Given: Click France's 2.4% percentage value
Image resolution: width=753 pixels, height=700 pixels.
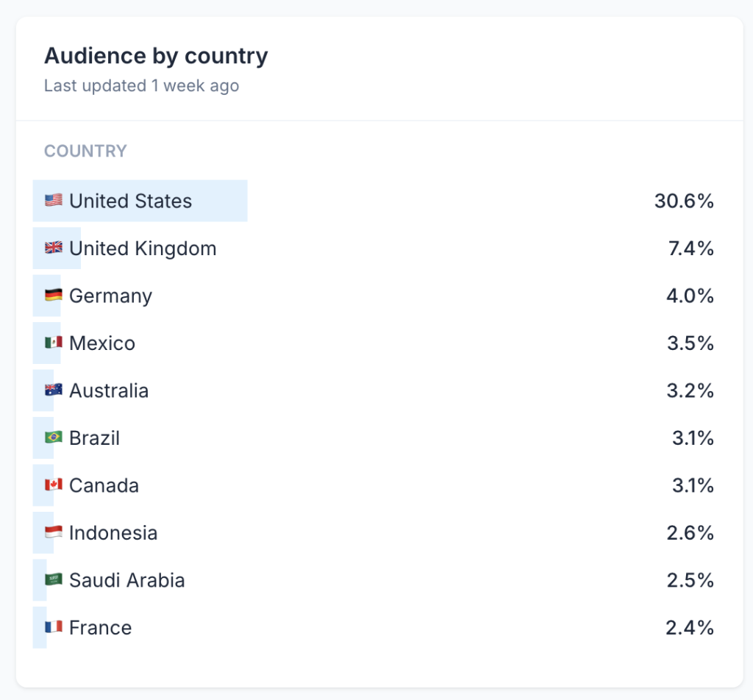Looking at the screenshot, I should click(x=690, y=627).
